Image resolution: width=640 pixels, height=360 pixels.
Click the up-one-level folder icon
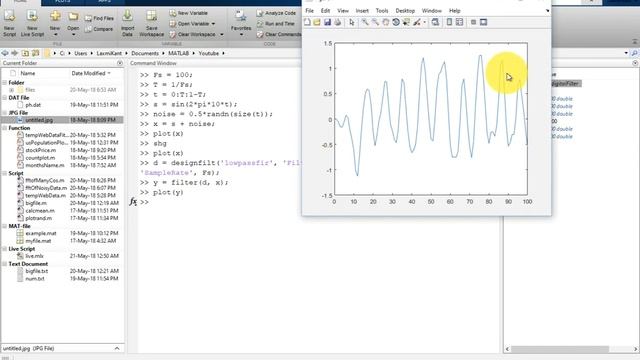pos(25,53)
